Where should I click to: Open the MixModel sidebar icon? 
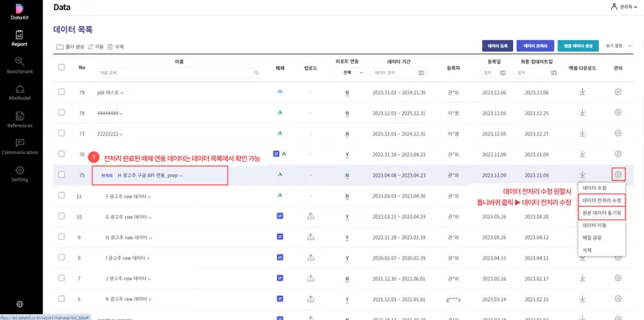(20, 93)
